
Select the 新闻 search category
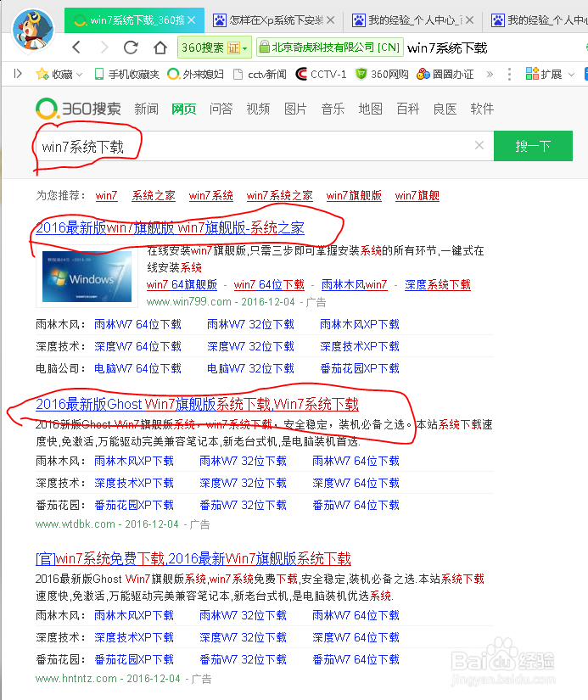tap(147, 109)
